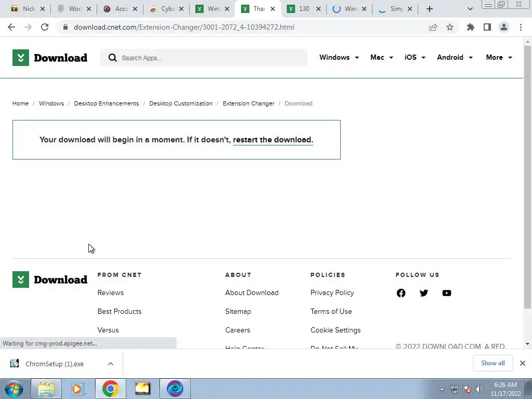Close the Wor browser tab
Screen dimensions: 532x399
click(x=89, y=9)
